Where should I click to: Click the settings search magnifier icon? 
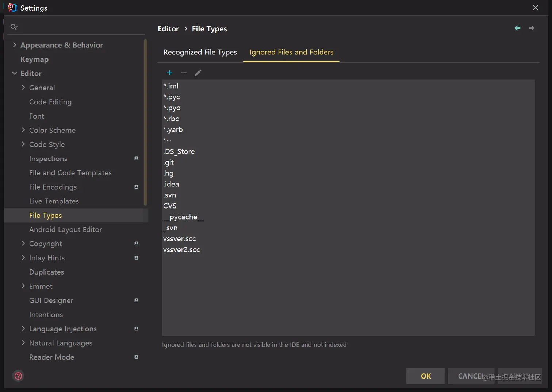pos(14,27)
